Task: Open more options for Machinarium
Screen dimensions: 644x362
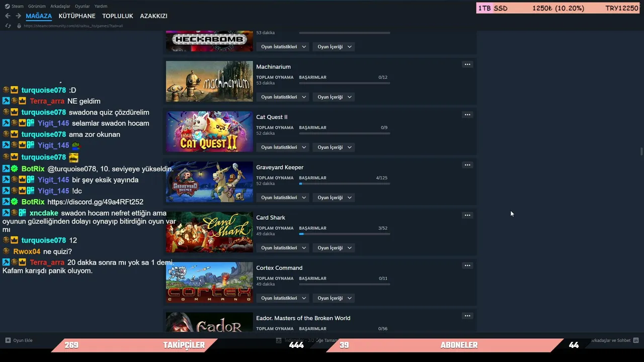Action: pos(467,64)
